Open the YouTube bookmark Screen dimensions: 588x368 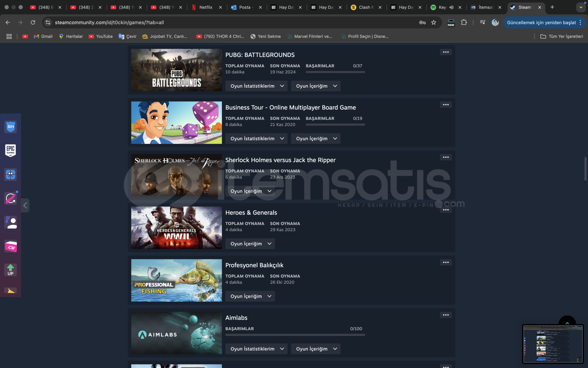101,36
